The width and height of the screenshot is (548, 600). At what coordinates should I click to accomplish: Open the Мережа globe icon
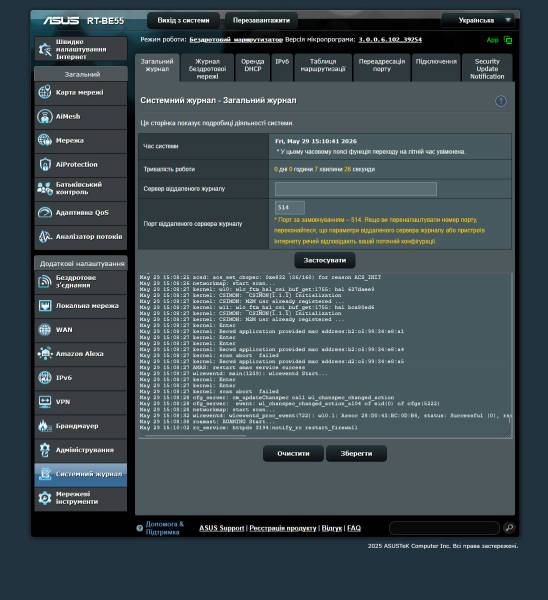click(x=45, y=140)
